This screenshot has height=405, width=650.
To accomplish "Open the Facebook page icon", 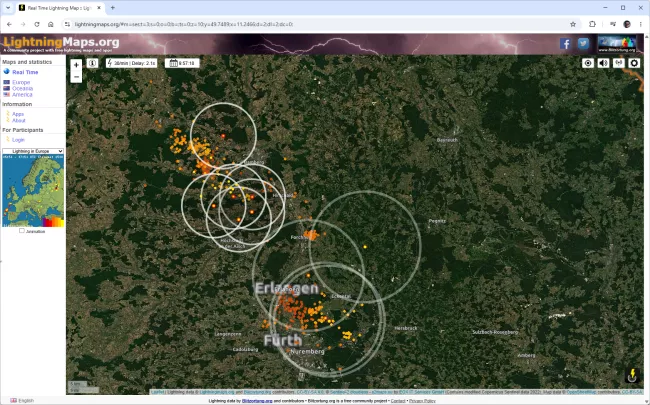I will click(x=565, y=44).
